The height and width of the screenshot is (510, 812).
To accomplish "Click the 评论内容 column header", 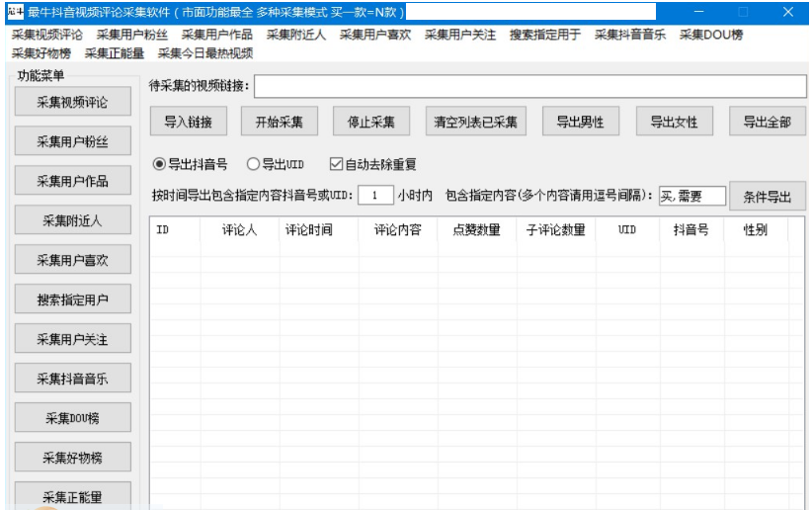I will coord(398,229).
